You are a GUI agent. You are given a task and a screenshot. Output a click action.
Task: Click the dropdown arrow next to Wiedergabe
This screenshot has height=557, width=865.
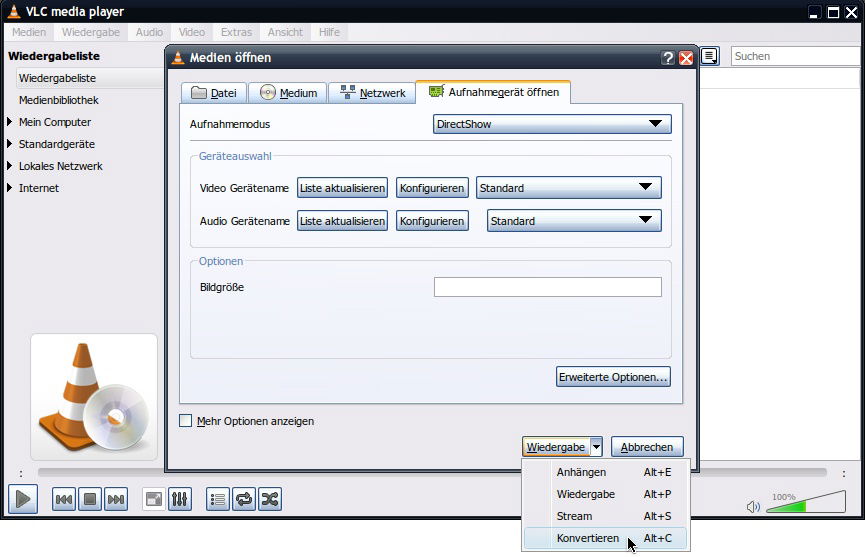pos(596,447)
